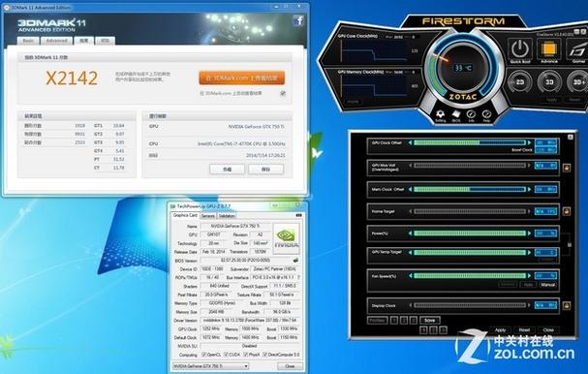Click the GPU Clock Offset slider bar
Screen dimensions: 588x374
coord(470,142)
